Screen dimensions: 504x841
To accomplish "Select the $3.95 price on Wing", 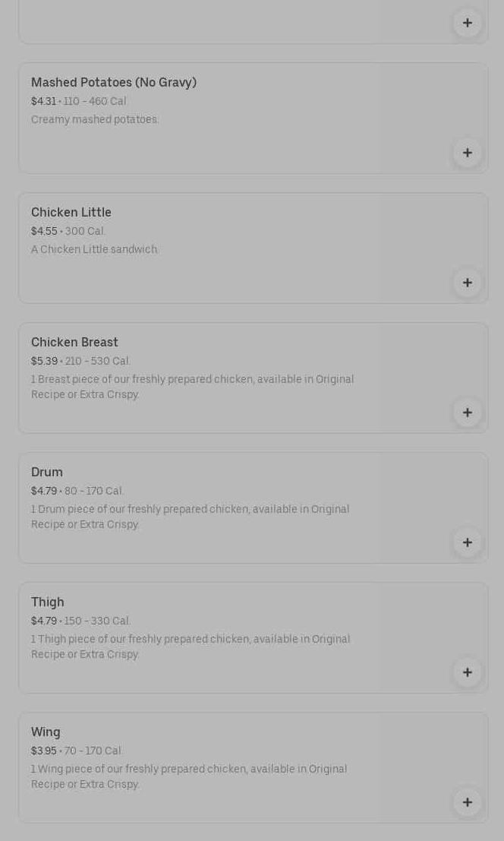I will [x=44, y=751].
